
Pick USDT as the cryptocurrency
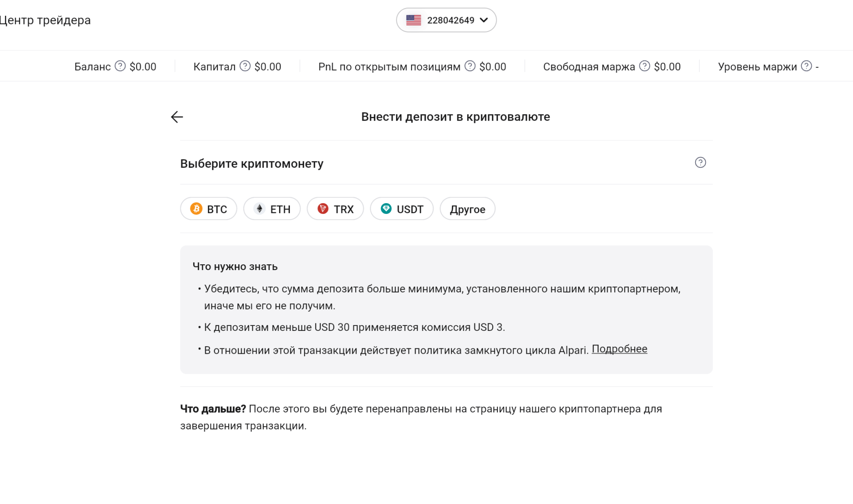coord(402,209)
